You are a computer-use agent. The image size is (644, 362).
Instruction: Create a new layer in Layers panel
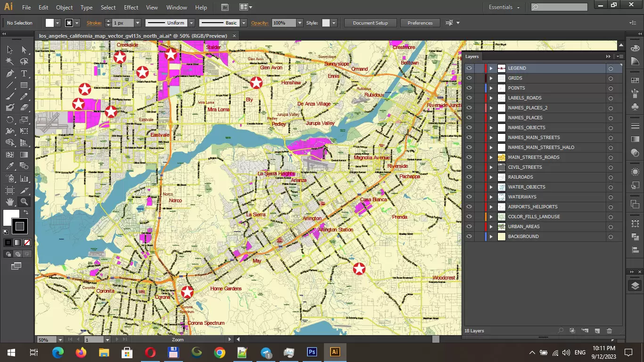tap(597, 331)
